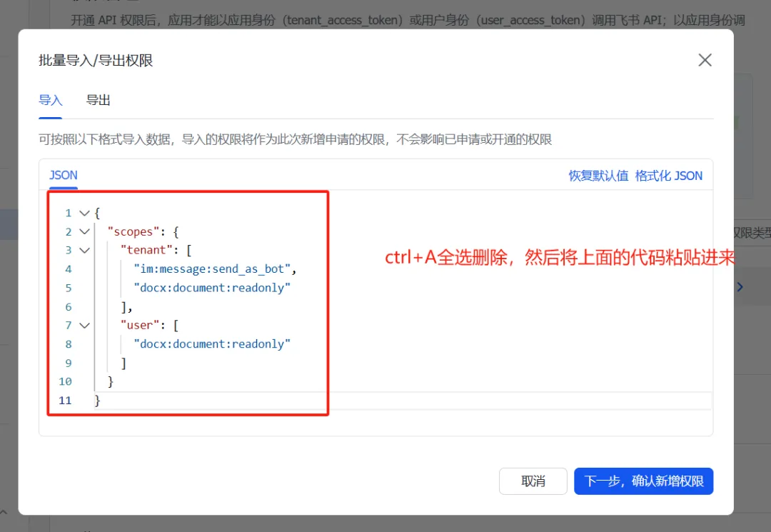Click the right chevron in the background page
The image size is (771, 532).
740,286
